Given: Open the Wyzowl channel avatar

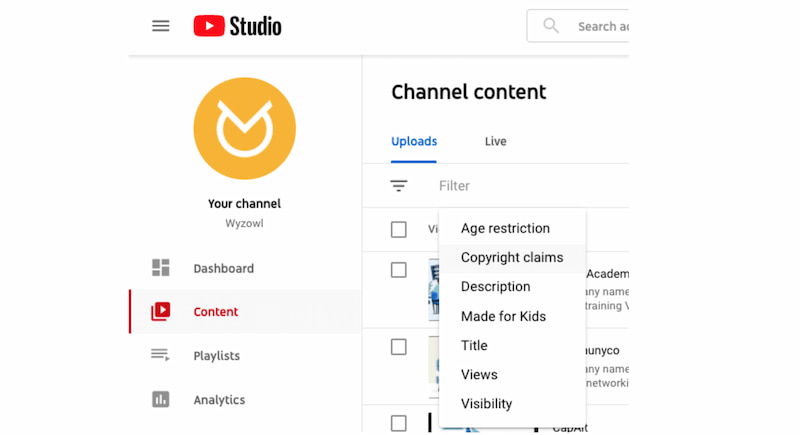Looking at the screenshot, I should [244, 129].
